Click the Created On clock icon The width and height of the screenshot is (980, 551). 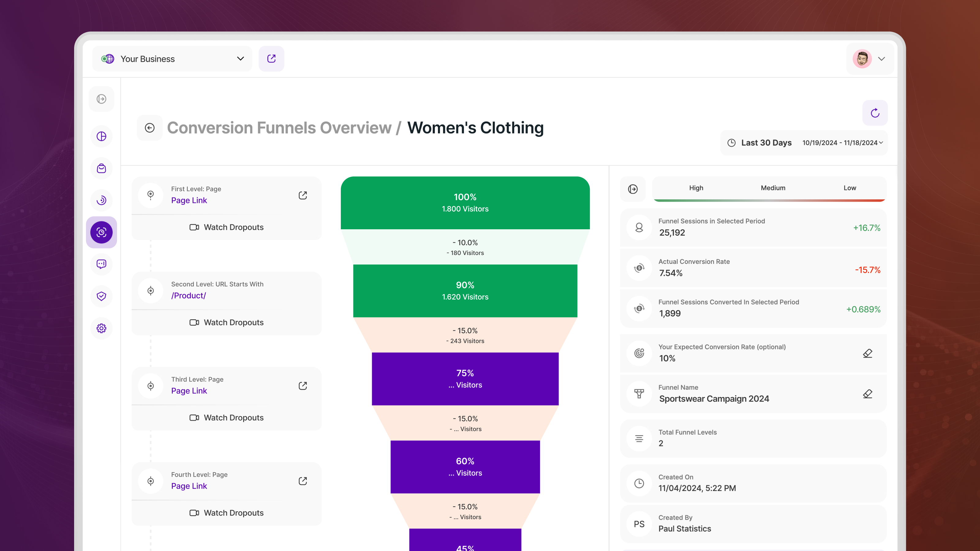click(639, 483)
